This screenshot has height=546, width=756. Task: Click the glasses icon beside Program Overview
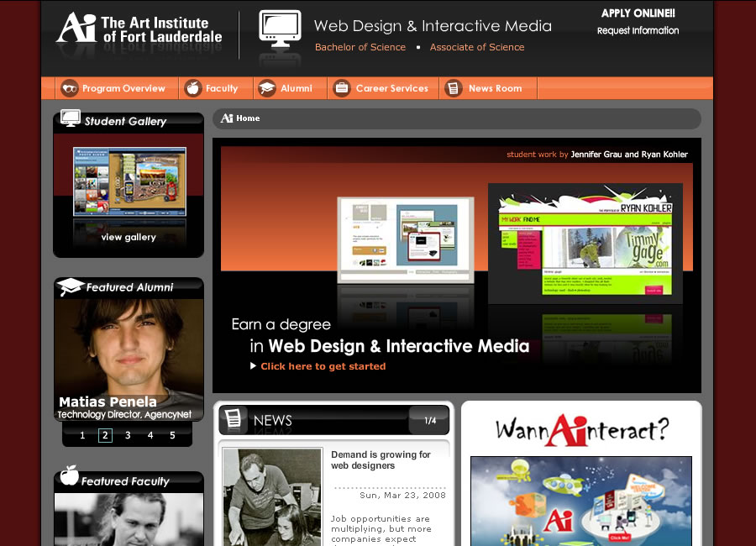69,88
